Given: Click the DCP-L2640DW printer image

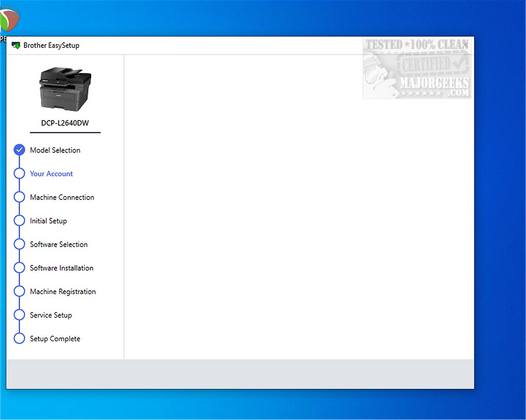Looking at the screenshot, I should click(65, 89).
